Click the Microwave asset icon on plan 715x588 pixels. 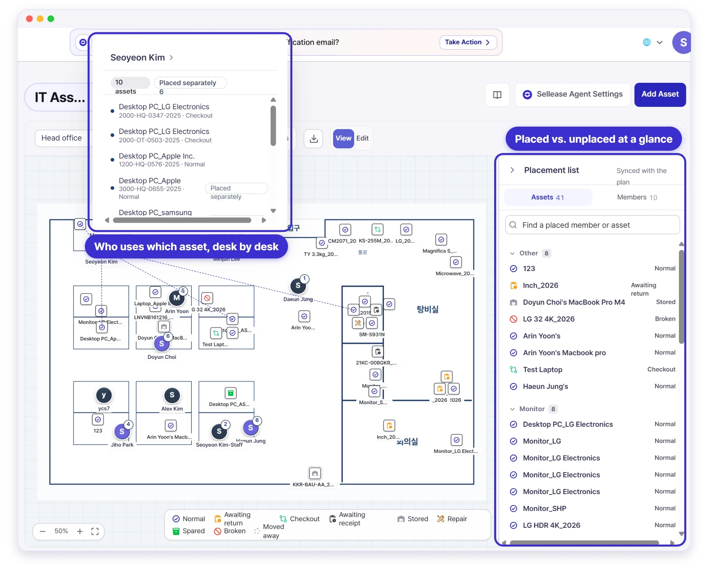[455, 262]
